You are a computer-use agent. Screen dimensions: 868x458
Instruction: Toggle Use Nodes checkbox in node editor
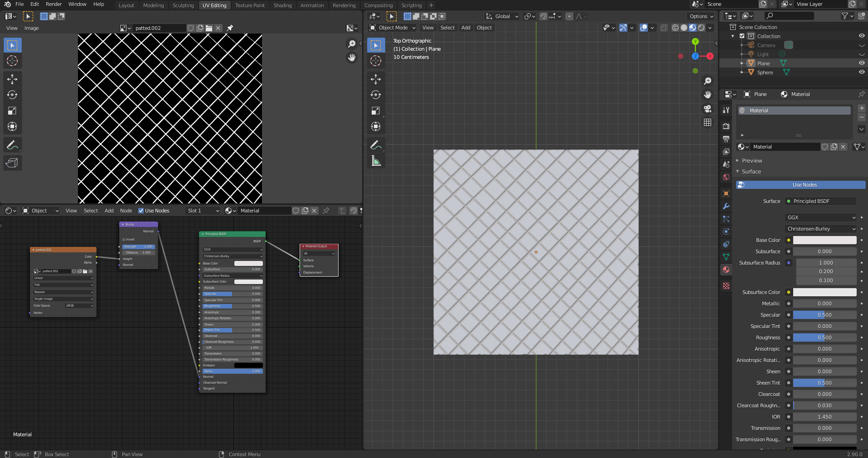click(x=141, y=211)
